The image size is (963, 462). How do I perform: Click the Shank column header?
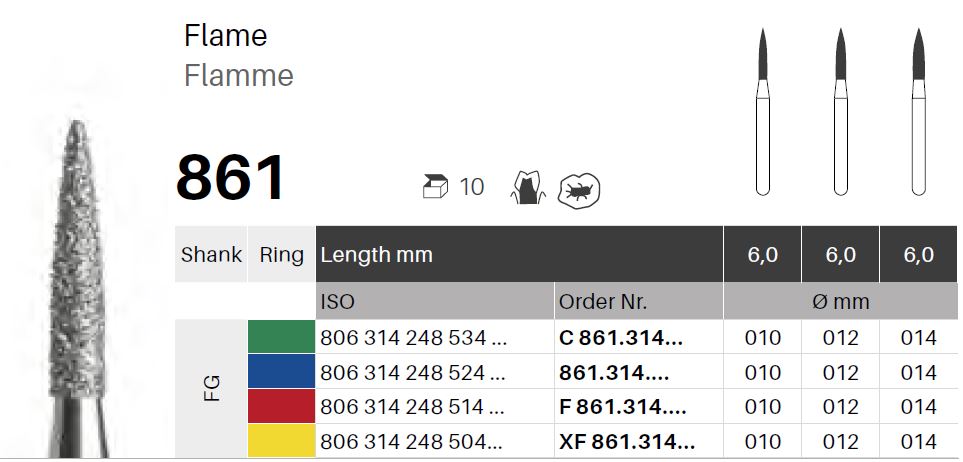click(x=211, y=254)
